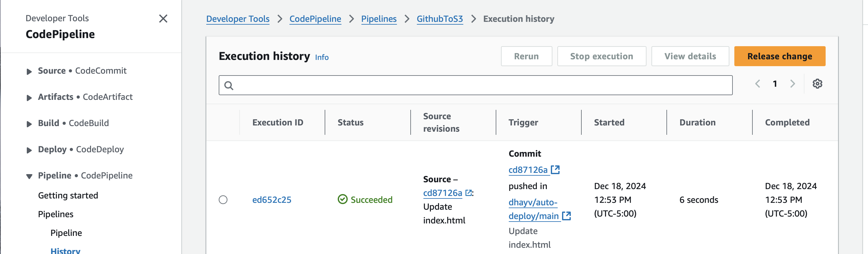The width and height of the screenshot is (868, 254).
Task: Open source revision cd87126a link
Action: point(442,193)
